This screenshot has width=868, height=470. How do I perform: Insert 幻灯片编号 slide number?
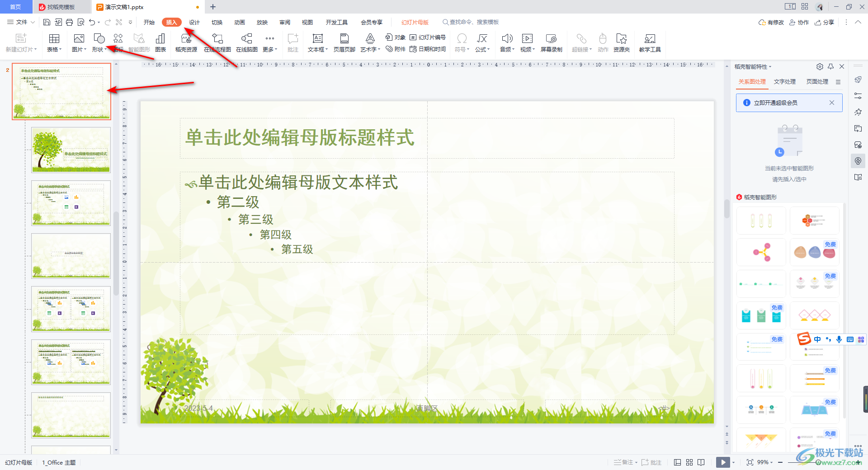(428, 37)
